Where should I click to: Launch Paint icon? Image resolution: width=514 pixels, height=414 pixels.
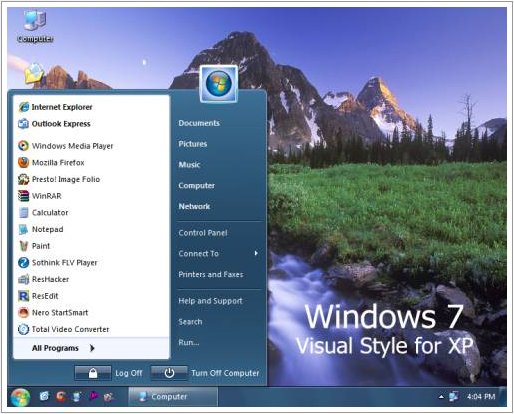click(23, 246)
